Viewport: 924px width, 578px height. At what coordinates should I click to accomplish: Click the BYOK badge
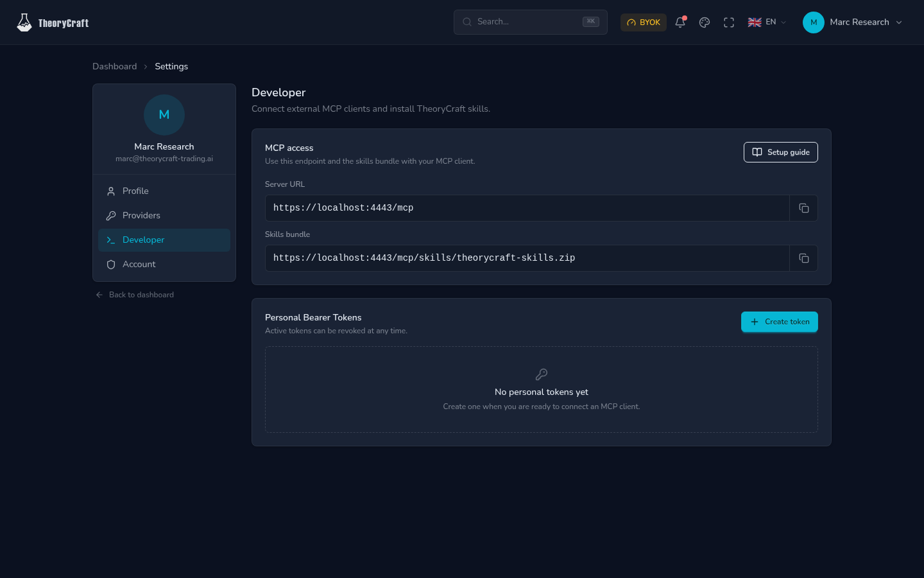(644, 22)
